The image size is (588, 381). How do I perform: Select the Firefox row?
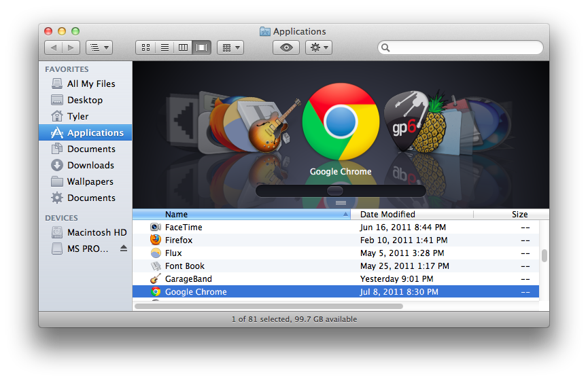coord(336,240)
